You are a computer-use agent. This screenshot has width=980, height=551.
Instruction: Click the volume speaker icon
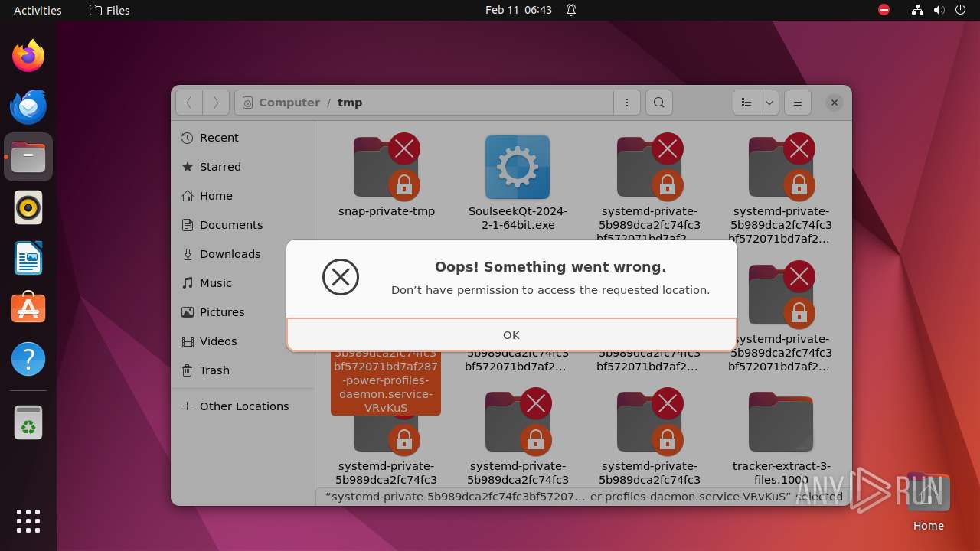(x=939, y=10)
